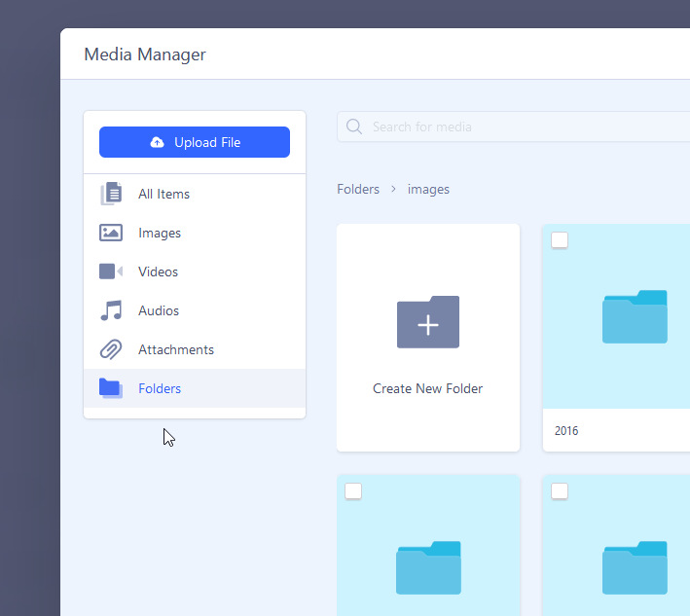Click the breadcrumb chevron separator
This screenshot has height=616, width=690.
coord(394,189)
